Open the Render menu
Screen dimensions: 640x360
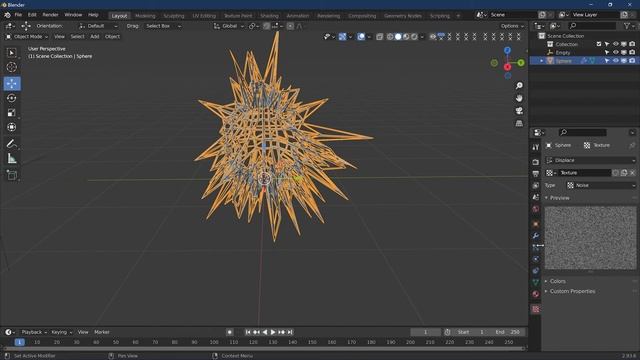(x=50, y=15)
